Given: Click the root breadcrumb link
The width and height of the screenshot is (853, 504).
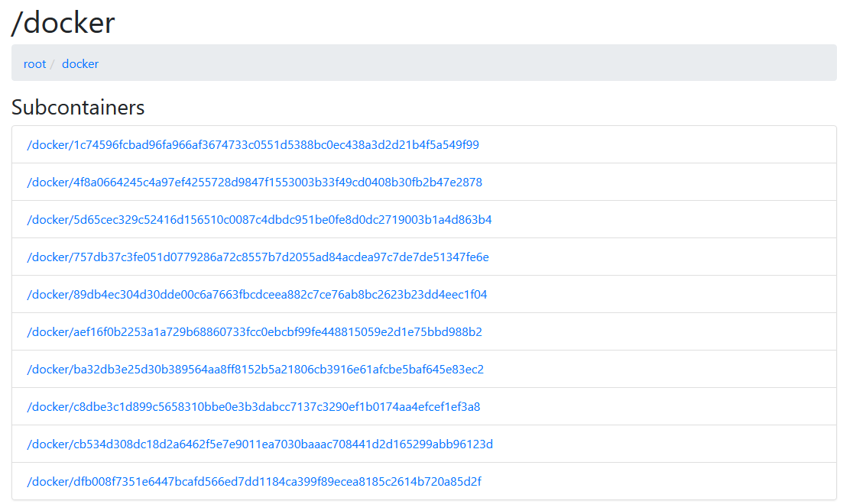Looking at the screenshot, I should [35, 64].
